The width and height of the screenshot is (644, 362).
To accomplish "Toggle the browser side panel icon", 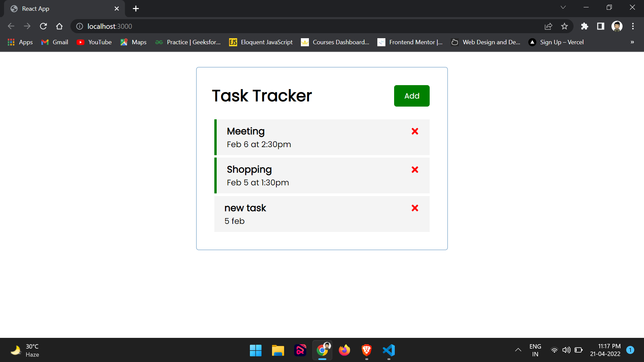I will [601, 26].
